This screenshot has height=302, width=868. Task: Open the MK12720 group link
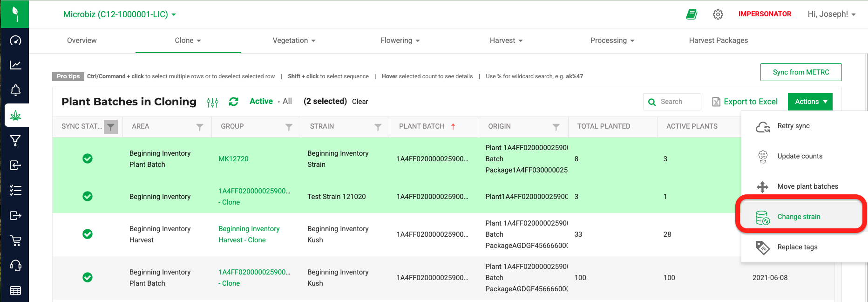pos(233,159)
